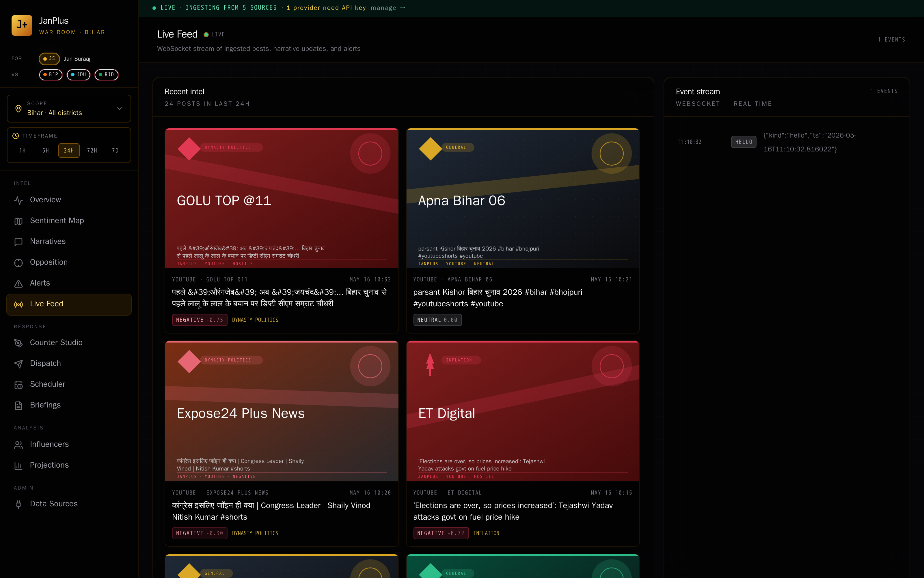Screen dimensions: 924x578
Task: Open the Projections page
Action: coord(69,465)
